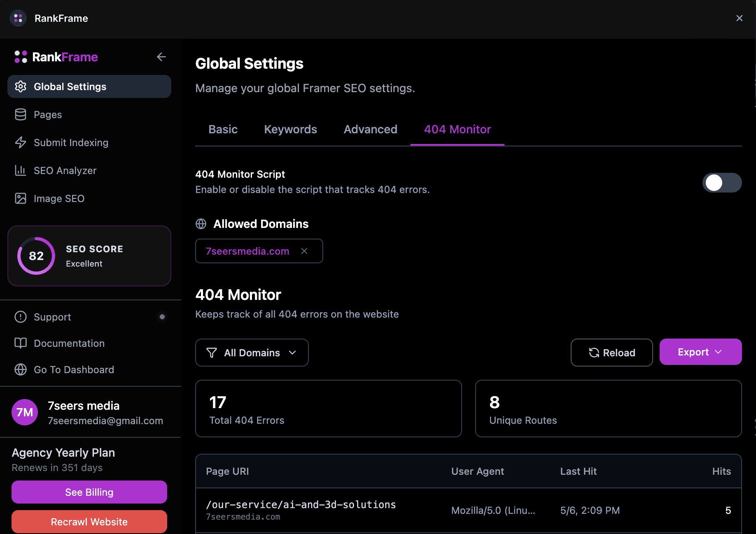Switch to the Basic tab
756x534 pixels.
223,129
